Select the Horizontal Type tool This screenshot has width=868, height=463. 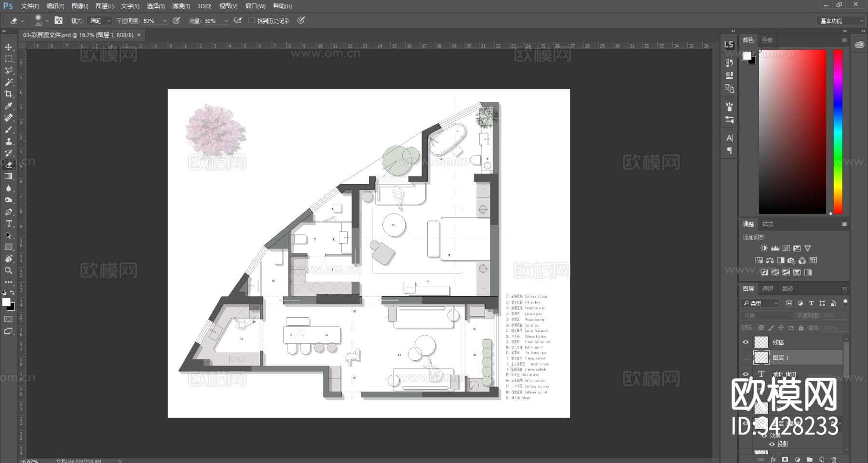click(9, 223)
